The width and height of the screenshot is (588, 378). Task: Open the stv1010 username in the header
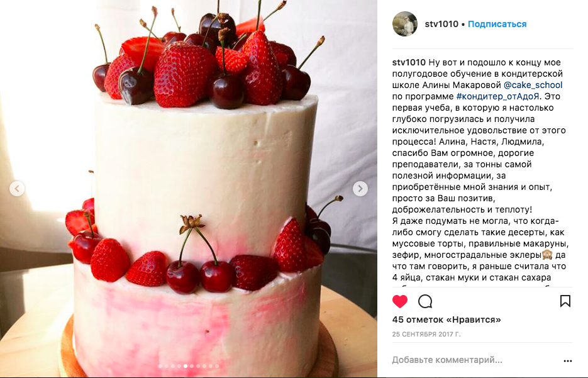pos(441,24)
